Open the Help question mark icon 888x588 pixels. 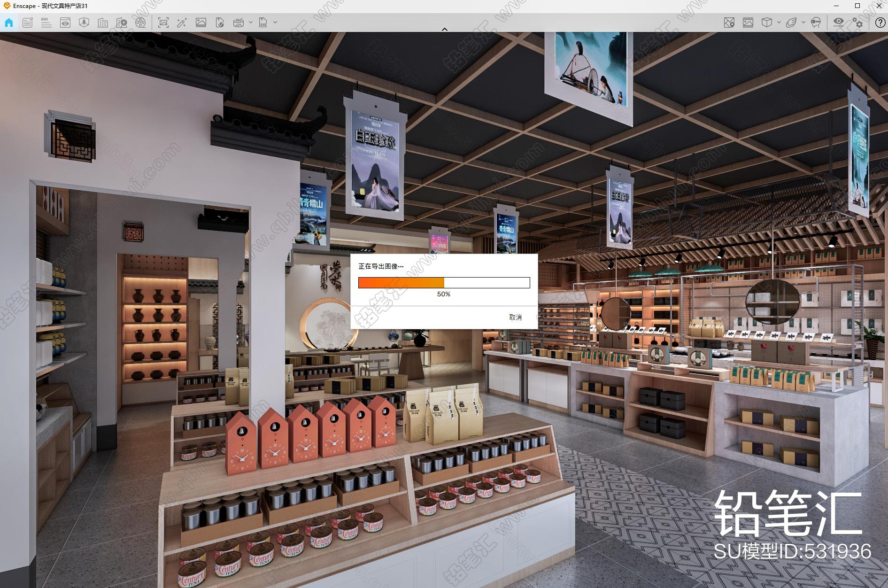880,23
